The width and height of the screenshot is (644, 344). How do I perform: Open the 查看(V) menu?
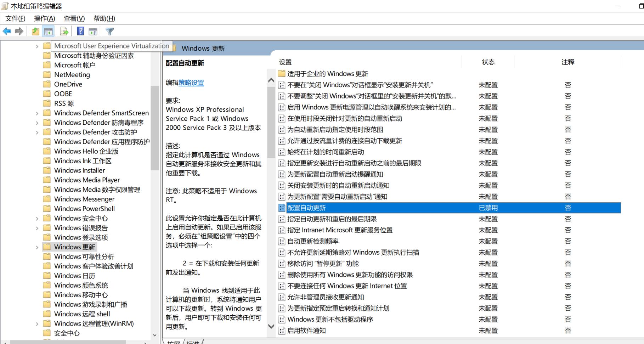pyautogui.click(x=73, y=18)
